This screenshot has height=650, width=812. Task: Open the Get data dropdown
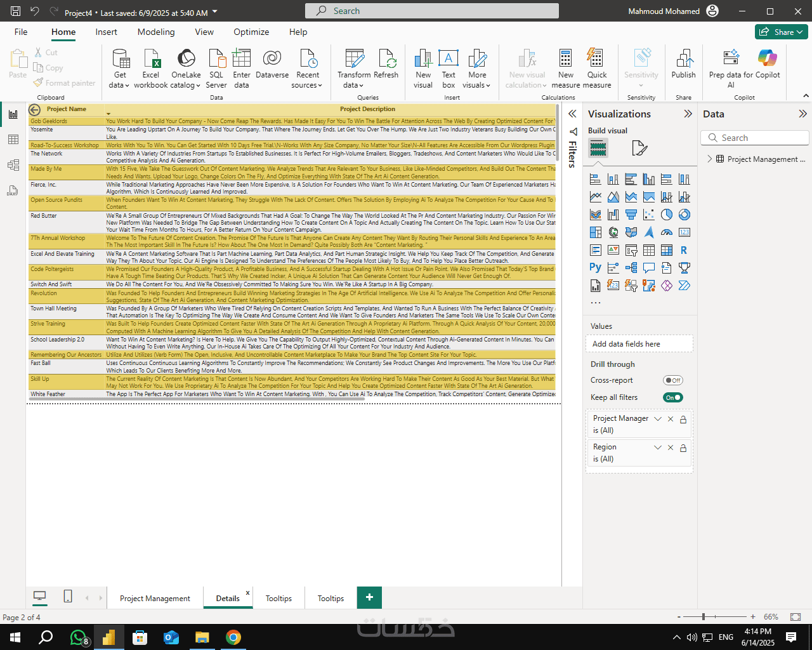pos(119,69)
